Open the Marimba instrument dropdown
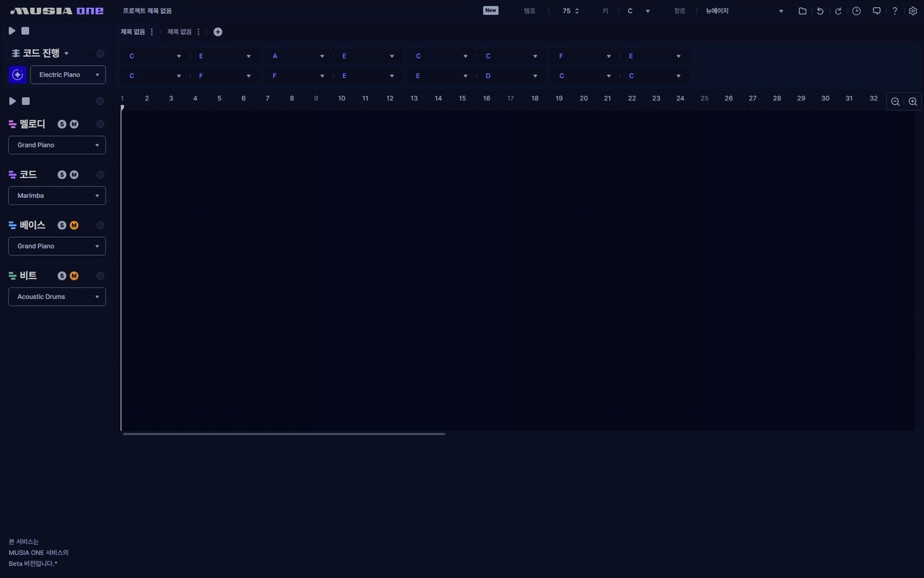Viewport: 924px width, 578px height. (x=57, y=196)
